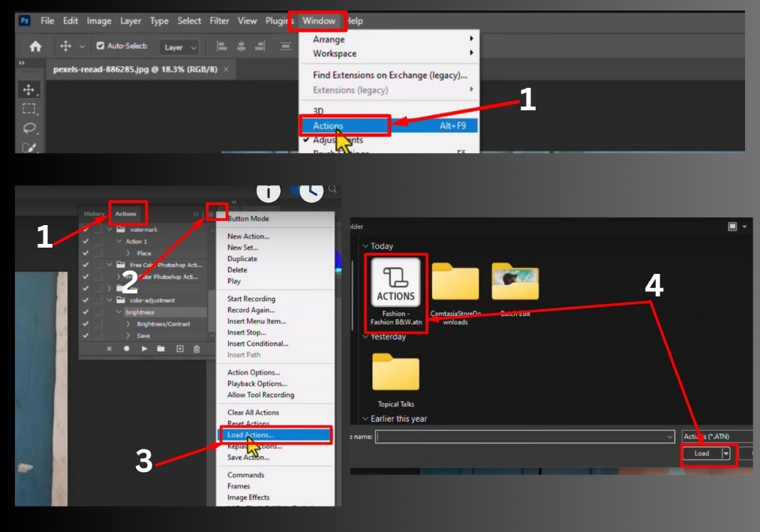Open the CamtasiaStoreDownloads folder
This screenshot has height=532, width=760.
(455, 294)
